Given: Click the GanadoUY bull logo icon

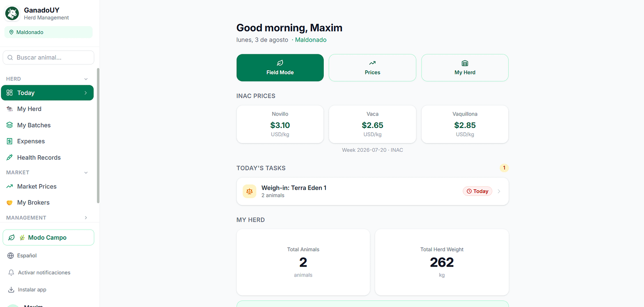Looking at the screenshot, I should pos(12,14).
